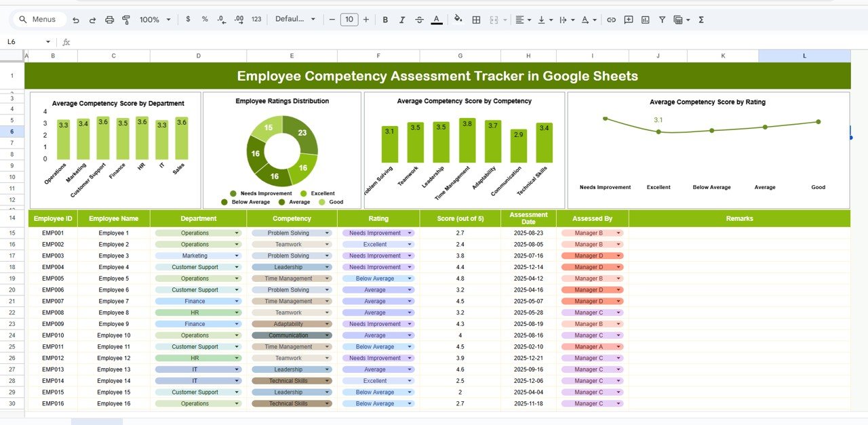Open the zoom level dropdown

pyautogui.click(x=154, y=19)
